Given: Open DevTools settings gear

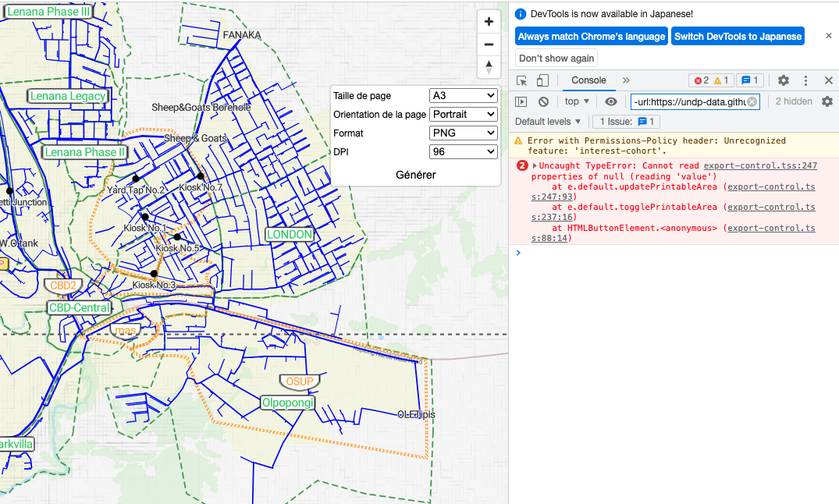Looking at the screenshot, I should click(x=784, y=80).
